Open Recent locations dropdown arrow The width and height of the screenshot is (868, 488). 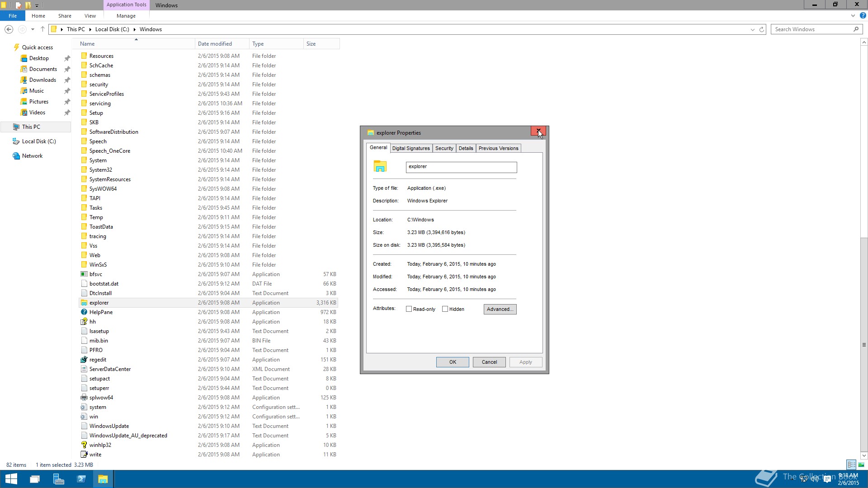coord(33,29)
